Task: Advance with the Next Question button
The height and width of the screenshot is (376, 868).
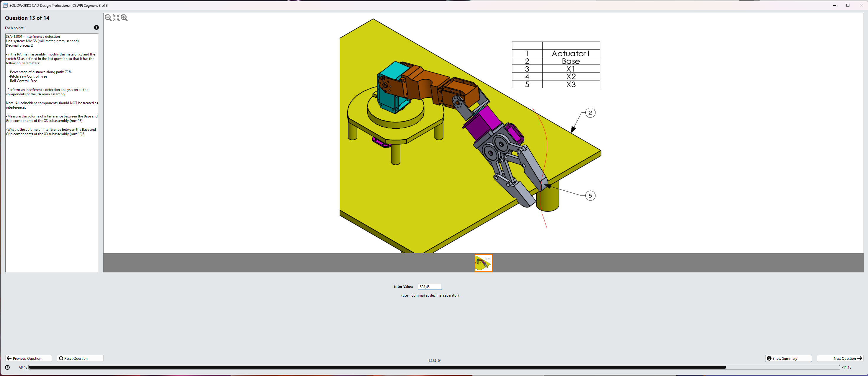Action: click(x=840, y=358)
